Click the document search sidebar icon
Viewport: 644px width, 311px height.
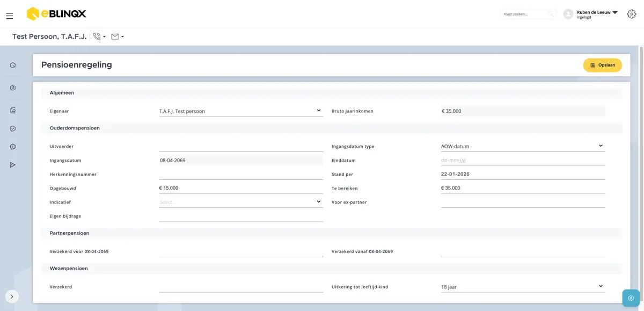13,111
